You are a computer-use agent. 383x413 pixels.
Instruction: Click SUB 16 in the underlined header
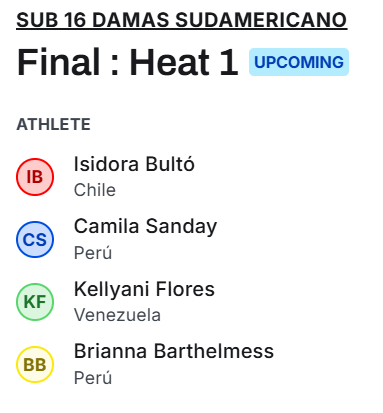tap(52, 20)
